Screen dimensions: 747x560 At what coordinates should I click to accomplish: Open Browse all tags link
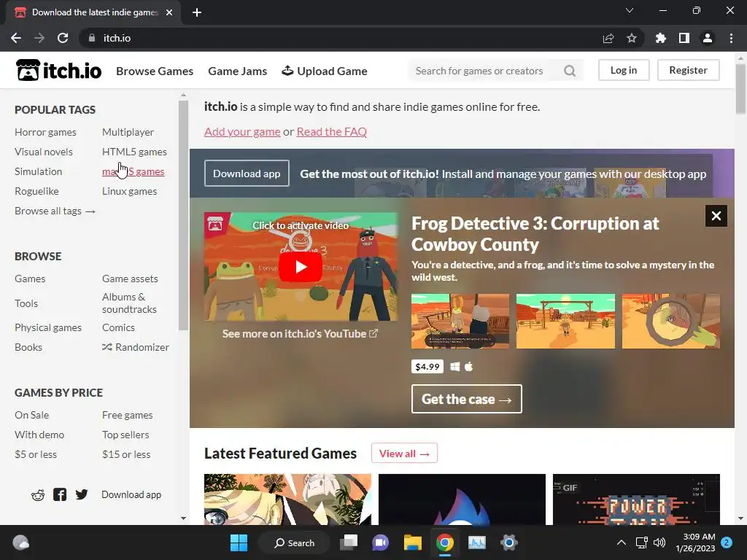click(x=55, y=211)
